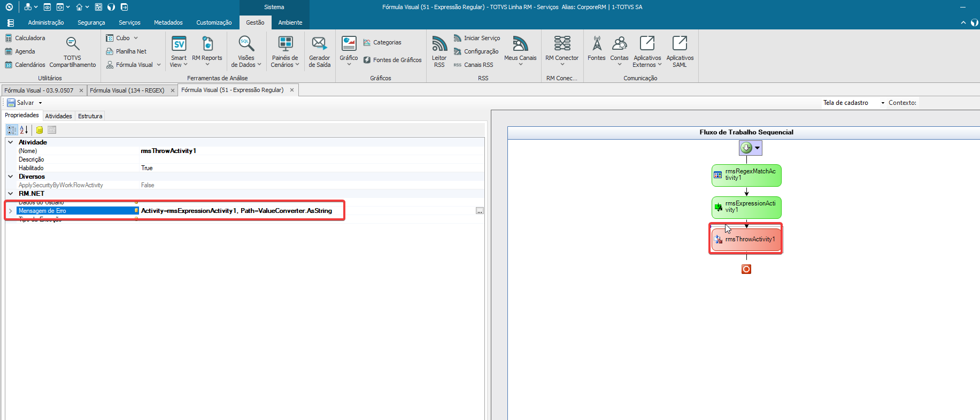Open Smart View
The height and width of the screenshot is (420, 980).
point(179,52)
